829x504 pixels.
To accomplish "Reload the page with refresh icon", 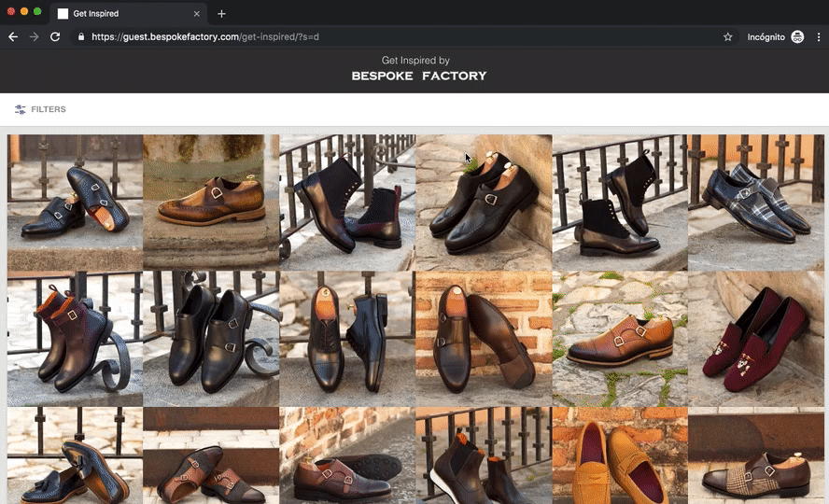I will pyautogui.click(x=55, y=36).
